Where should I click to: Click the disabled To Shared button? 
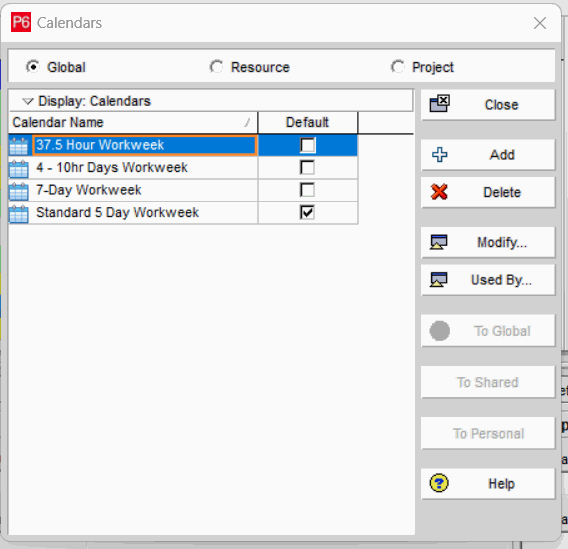488,382
